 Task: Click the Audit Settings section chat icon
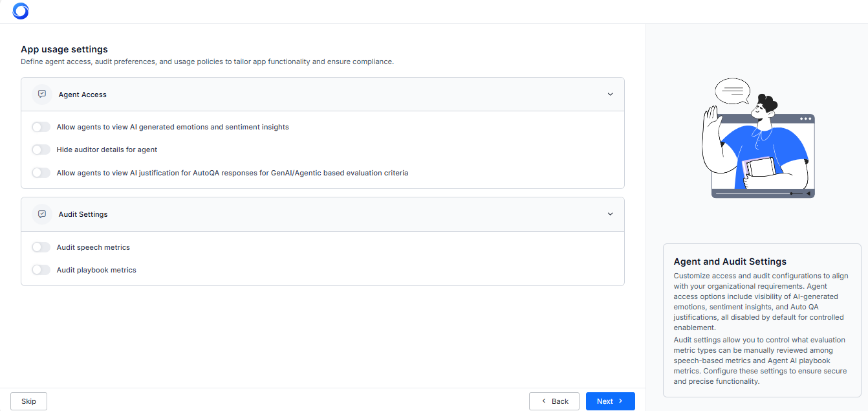[x=42, y=214]
